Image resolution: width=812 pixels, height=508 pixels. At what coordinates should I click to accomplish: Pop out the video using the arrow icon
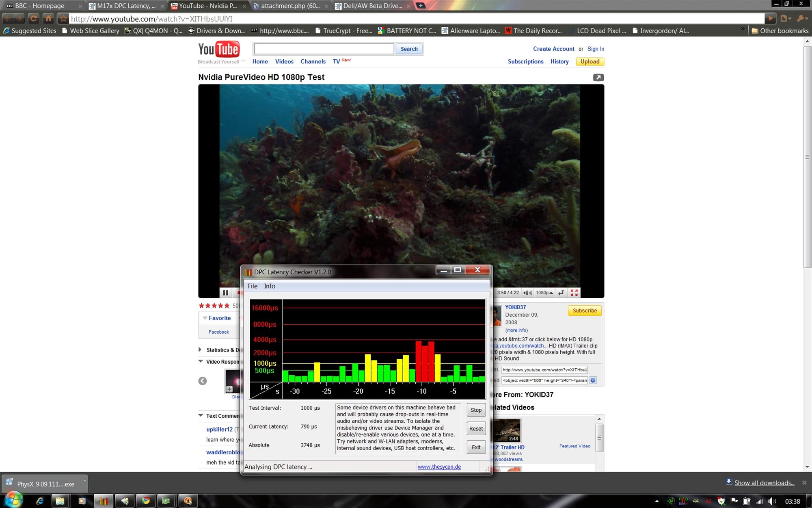click(598, 78)
